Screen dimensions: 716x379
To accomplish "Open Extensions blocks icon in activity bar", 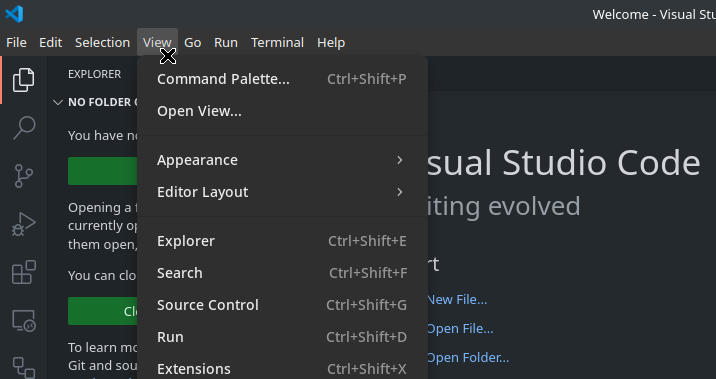I will 23,272.
